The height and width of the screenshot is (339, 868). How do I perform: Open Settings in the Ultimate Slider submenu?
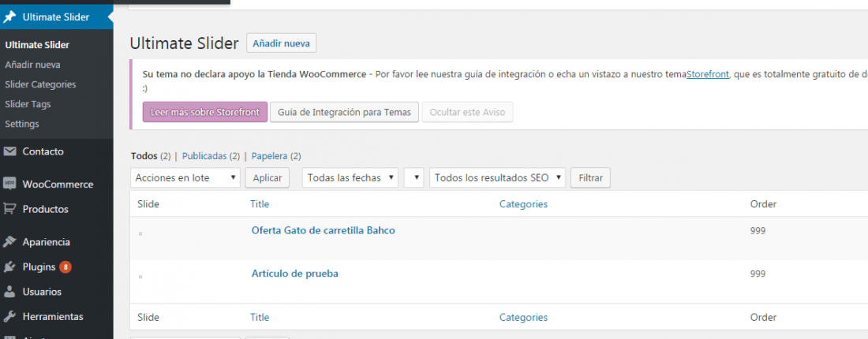click(22, 124)
